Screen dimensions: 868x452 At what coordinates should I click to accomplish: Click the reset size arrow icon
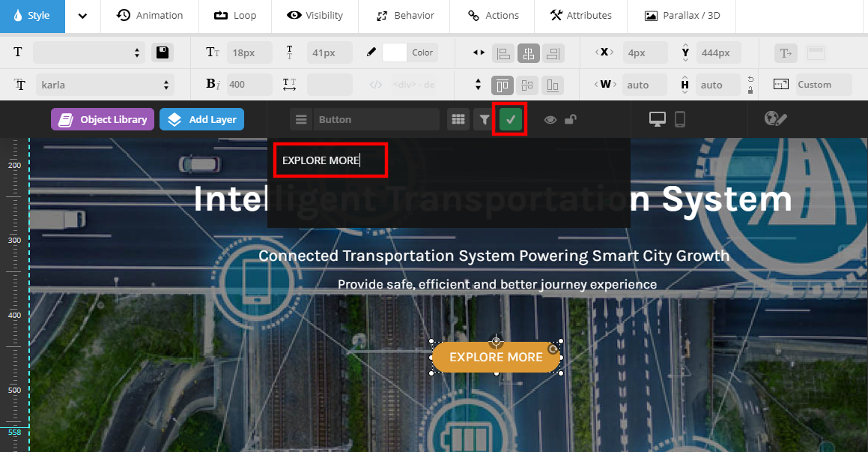click(x=750, y=79)
